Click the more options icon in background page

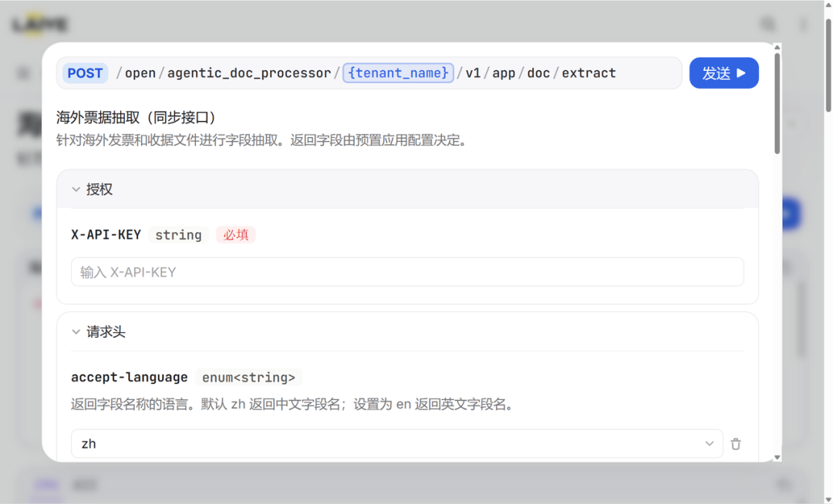click(803, 25)
